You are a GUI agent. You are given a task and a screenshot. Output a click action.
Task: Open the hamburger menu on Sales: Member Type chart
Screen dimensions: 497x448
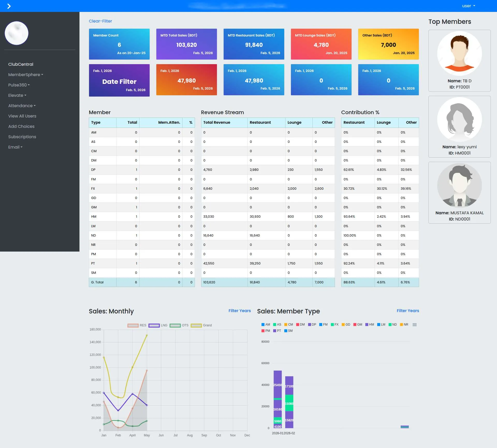pos(415,324)
